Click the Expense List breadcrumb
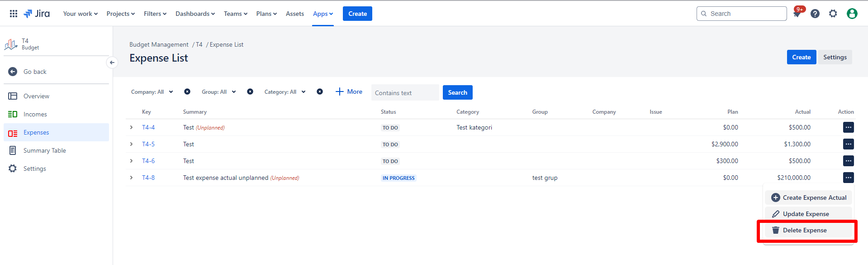 click(x=226, y=44)
